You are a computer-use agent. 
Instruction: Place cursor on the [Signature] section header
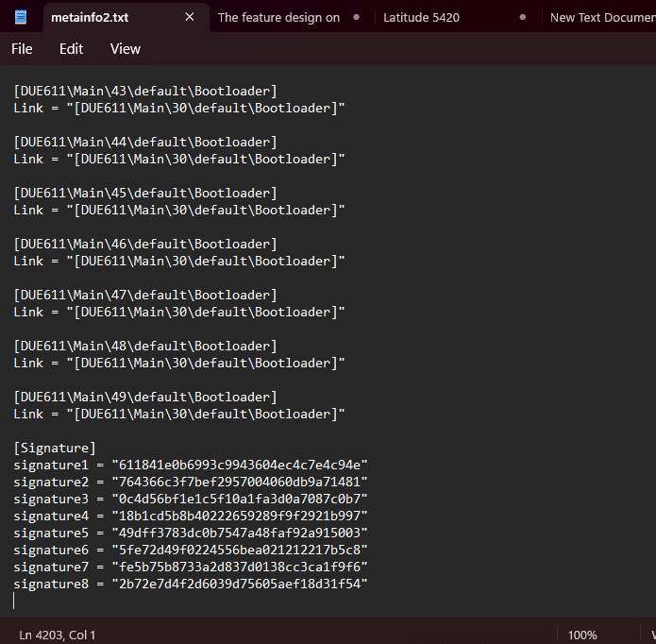[x=55, y=448]
